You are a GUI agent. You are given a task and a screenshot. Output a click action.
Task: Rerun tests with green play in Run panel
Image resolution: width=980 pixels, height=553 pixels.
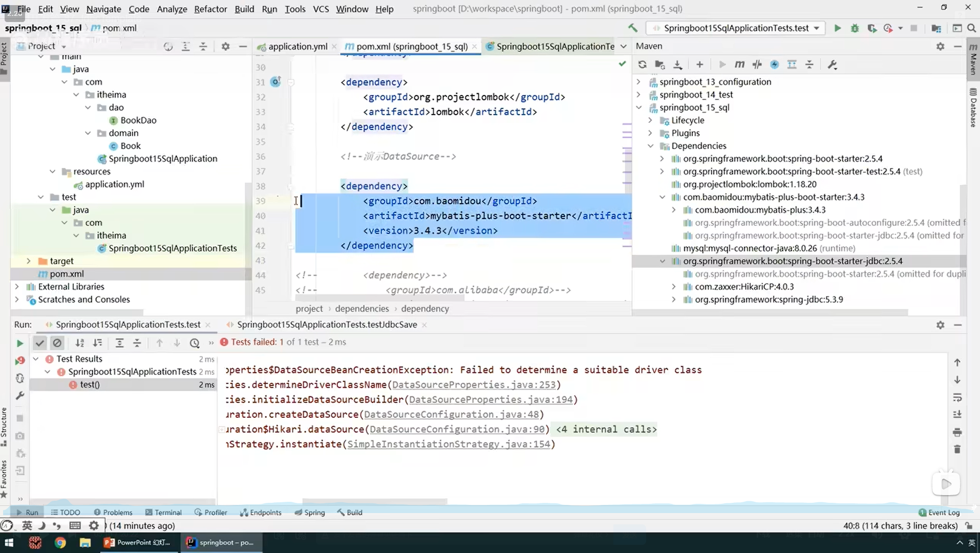[x=19, y=343]
